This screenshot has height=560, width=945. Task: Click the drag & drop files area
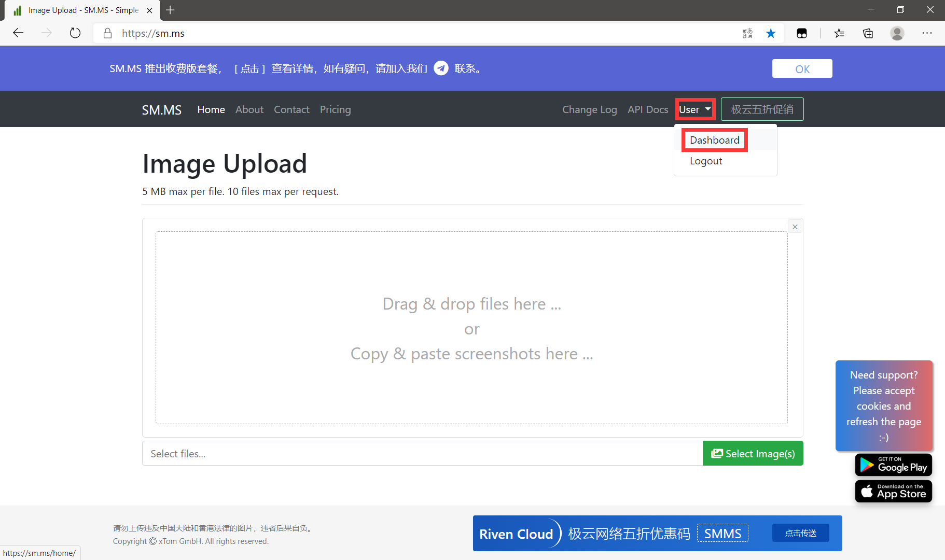pos(471,328)
